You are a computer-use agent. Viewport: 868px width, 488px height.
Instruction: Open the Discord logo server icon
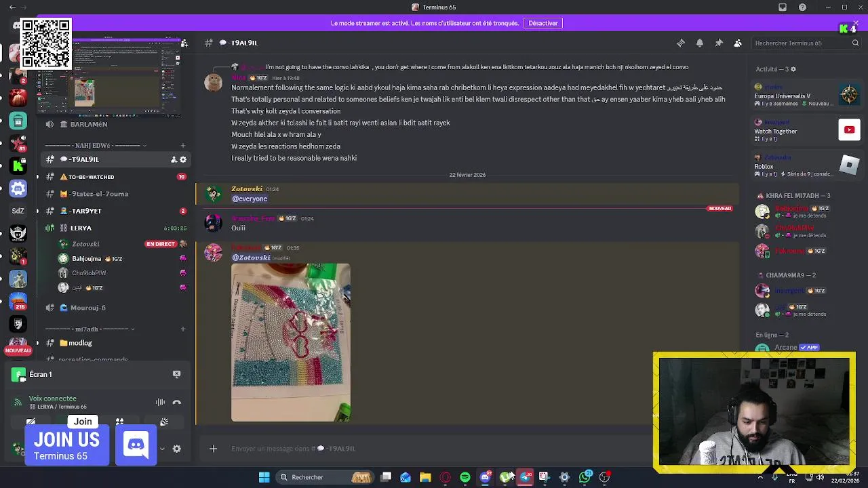coord(18,188)
